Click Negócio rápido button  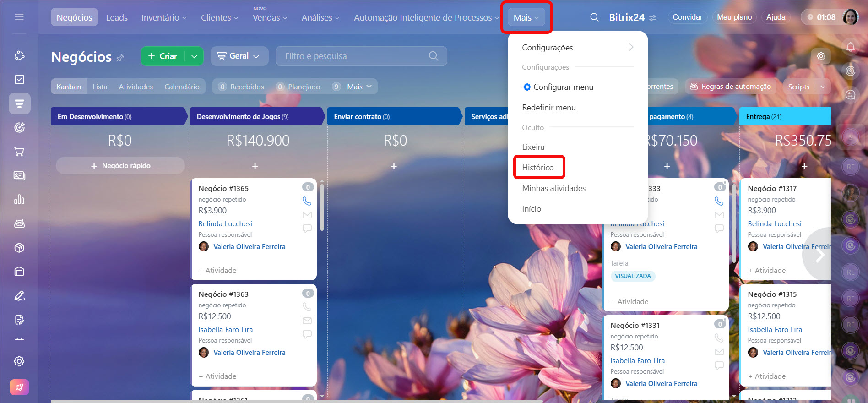pos(120,166)
